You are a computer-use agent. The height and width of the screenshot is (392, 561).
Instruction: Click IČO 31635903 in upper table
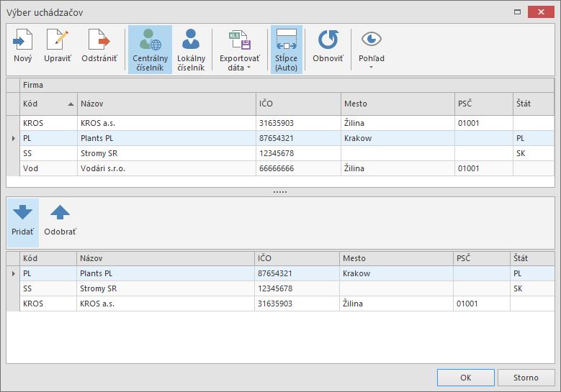(298, 123)
